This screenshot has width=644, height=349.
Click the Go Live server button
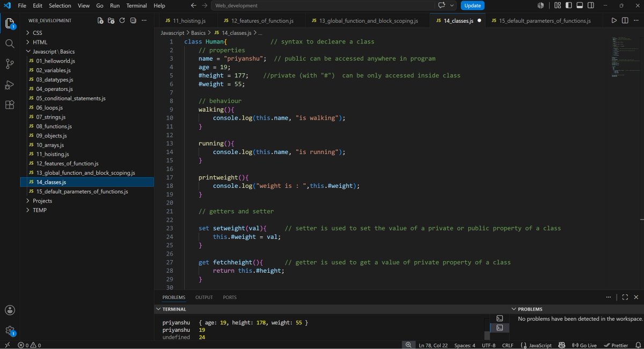point(584,345)
